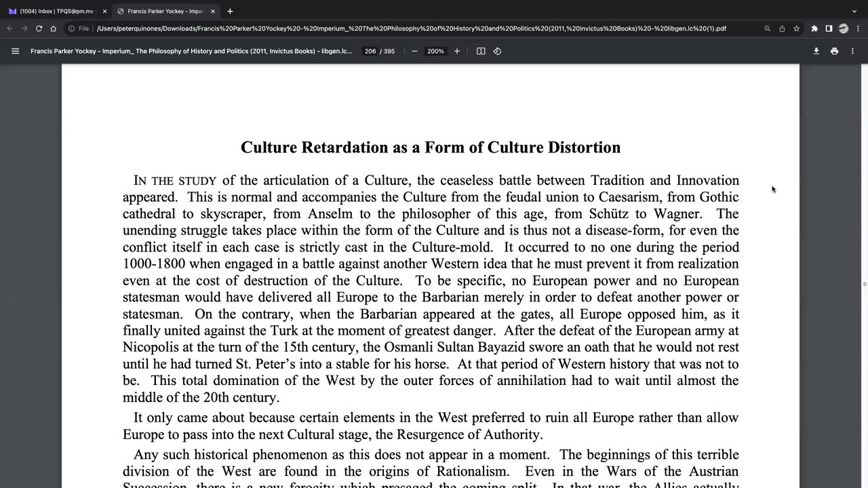Open the PDF viewer more actions menu

[852, 51]
